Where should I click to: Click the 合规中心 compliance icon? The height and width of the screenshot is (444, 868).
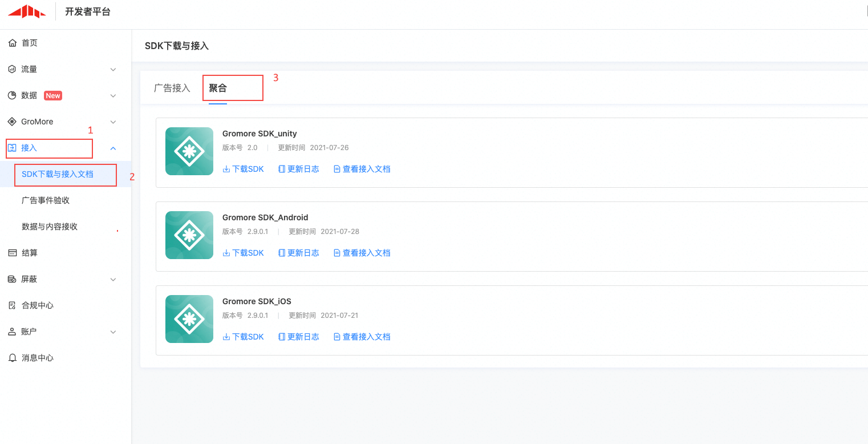point(13,305)
